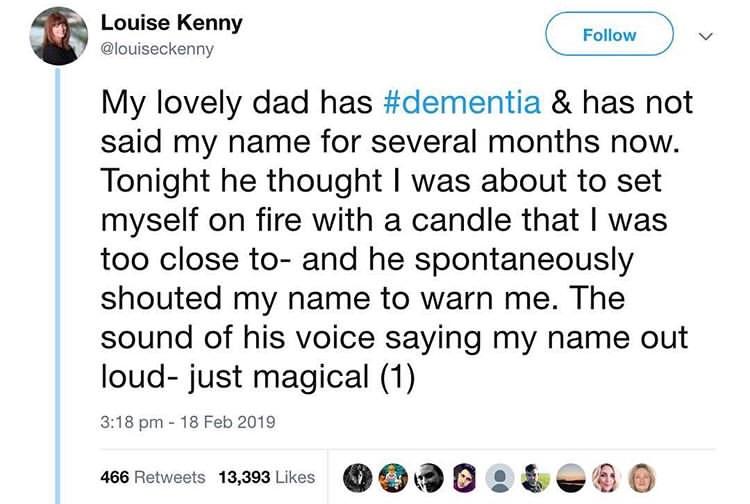Click the default gray silhouette avatar

(498, 477)
